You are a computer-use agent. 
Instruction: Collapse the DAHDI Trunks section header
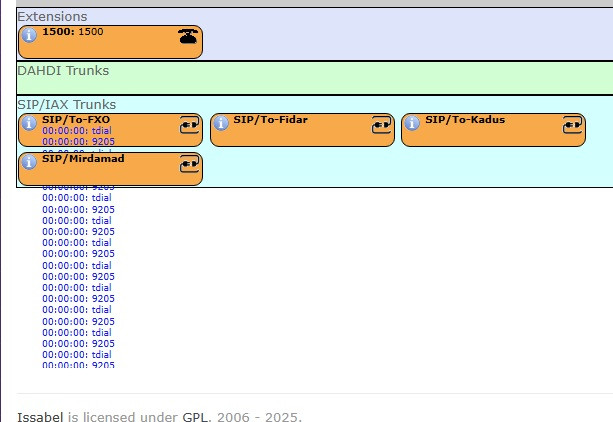(63, 71)
